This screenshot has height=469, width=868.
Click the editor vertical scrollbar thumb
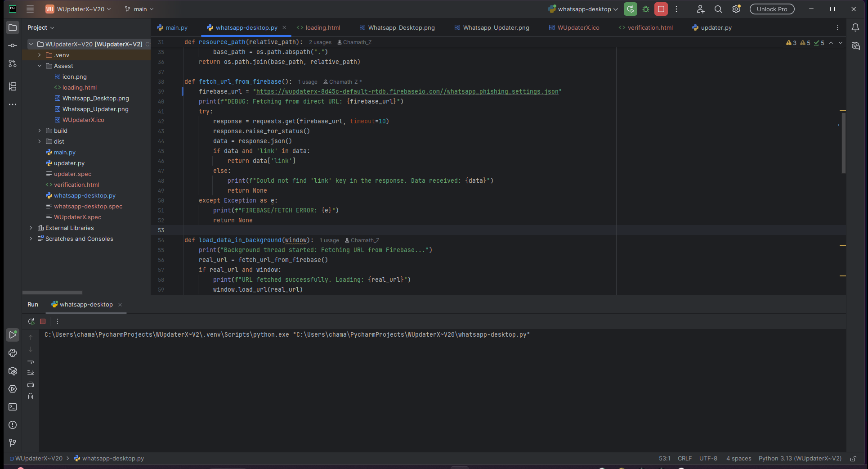point(844,143)
